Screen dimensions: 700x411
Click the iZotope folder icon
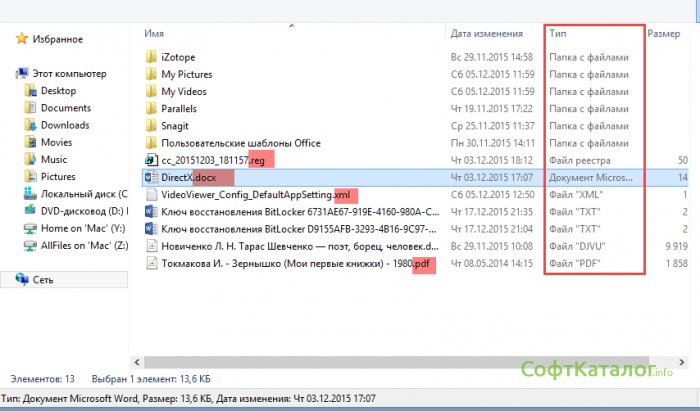point(152,57)
